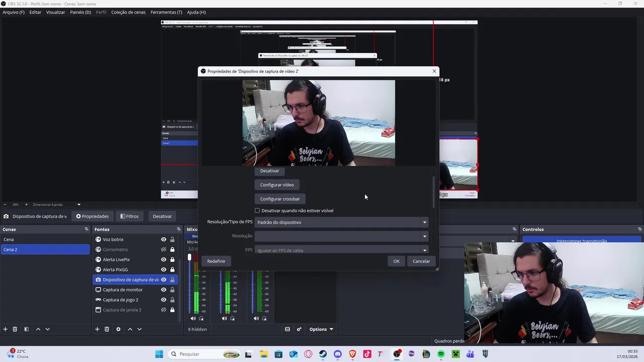Click properties dialog vertical scrollbar
Image resolution: width=644 pixels, height=362 pixels.
(434, 192)
